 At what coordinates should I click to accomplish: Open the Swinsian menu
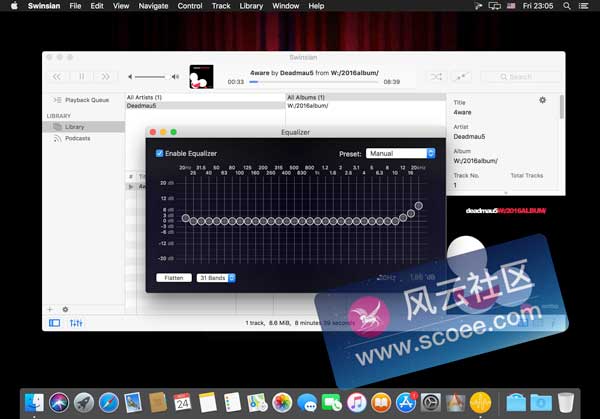[x=44, y=6]
